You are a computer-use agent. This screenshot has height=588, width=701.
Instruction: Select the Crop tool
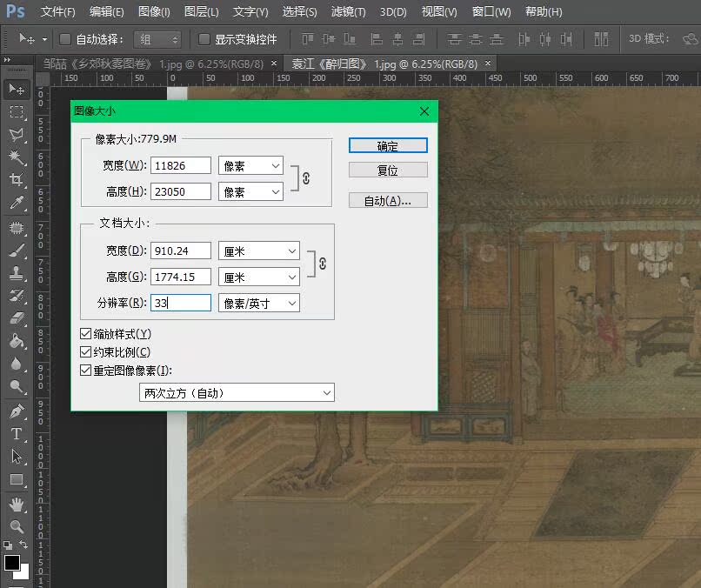17,180
